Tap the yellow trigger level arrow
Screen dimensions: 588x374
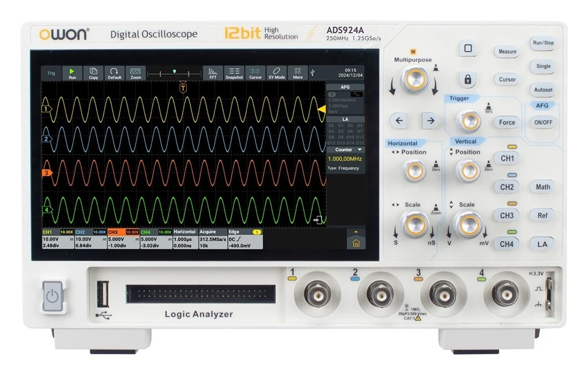tap(322, 109)
